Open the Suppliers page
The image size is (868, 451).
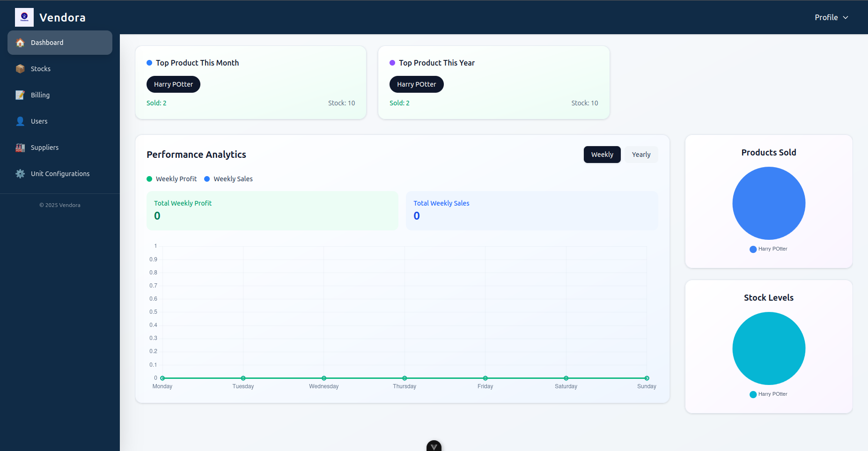pyautogui.click(x=60, y=148)
